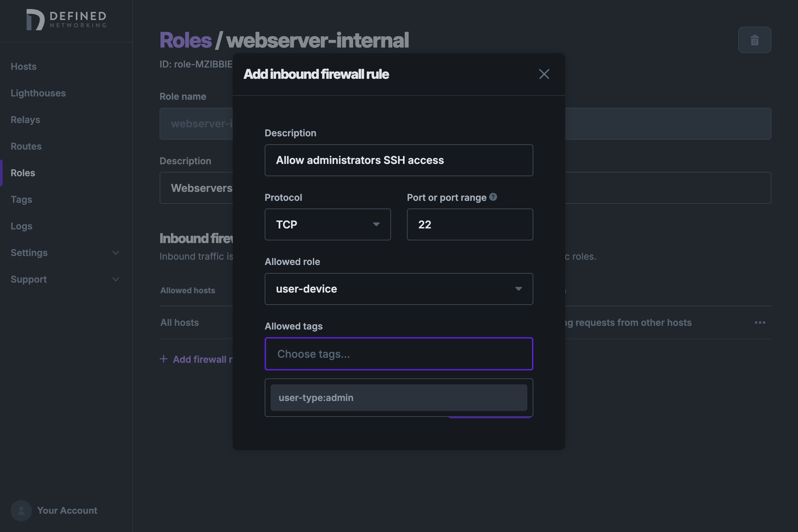Viewport: 798px width, 532px height.
Task: Switch to the Relays page
Action: [25, 119]
